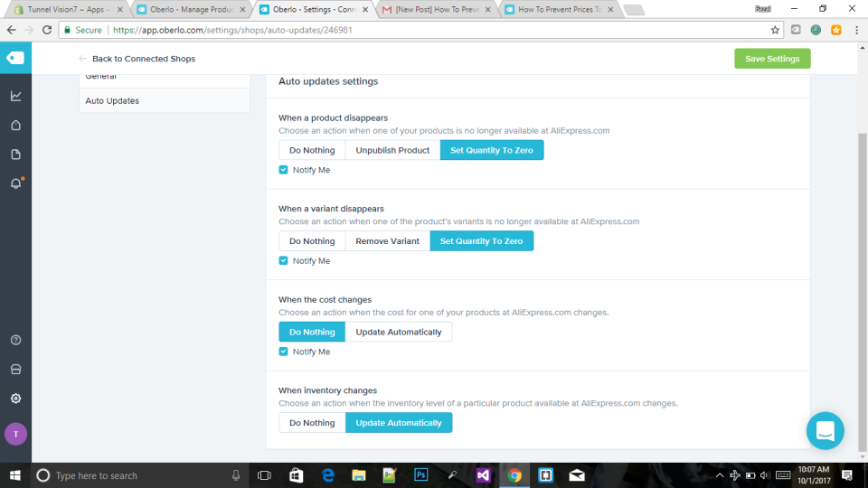Select Remove Variant option
The image size is (868, 488).
tap(388, 240)
